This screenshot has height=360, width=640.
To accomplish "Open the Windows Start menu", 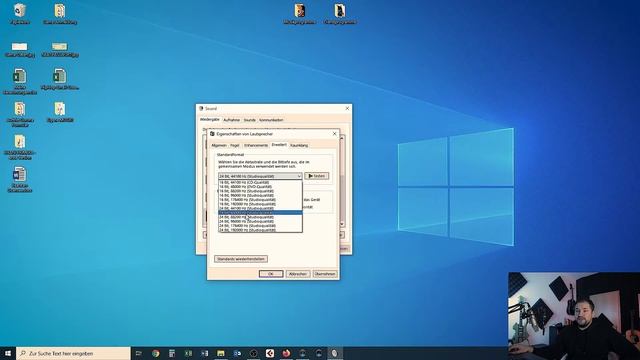I will coord(8,353).
